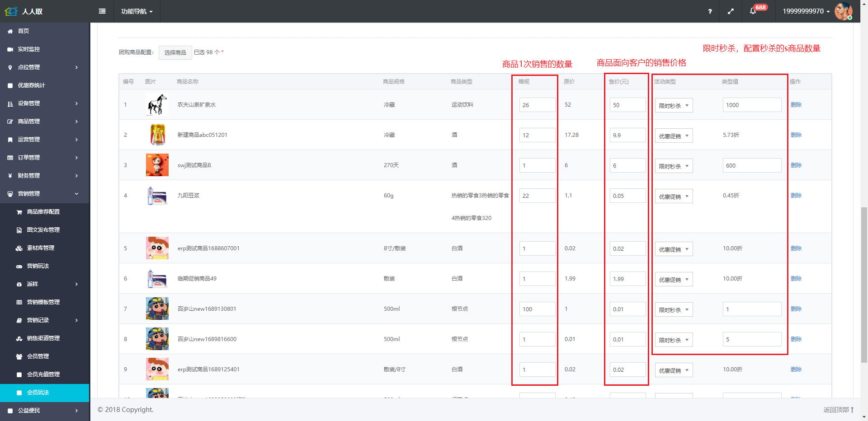Click 返回顶部 back to top link
This screenshot has height=421, width=868.
pyautogui.click(x=838, y=410)
